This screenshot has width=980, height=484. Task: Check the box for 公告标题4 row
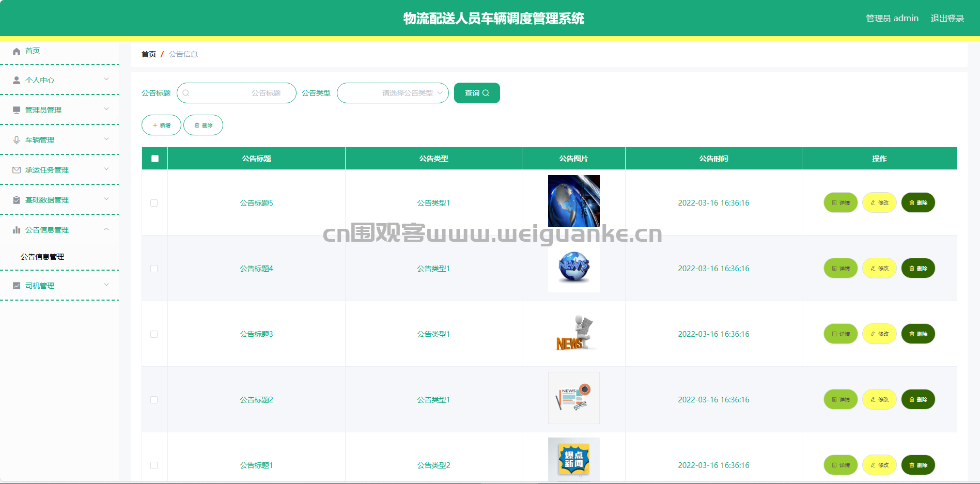pos(154,269)
